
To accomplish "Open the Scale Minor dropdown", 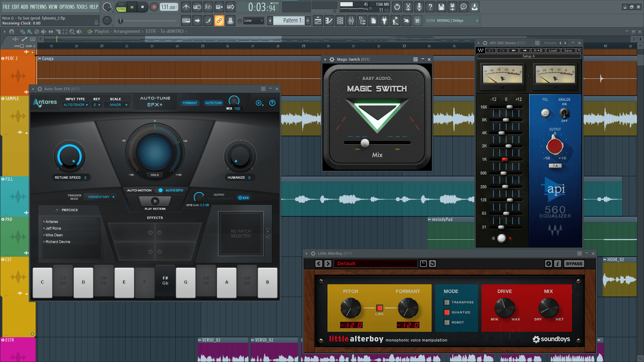I will pos(118,105).
